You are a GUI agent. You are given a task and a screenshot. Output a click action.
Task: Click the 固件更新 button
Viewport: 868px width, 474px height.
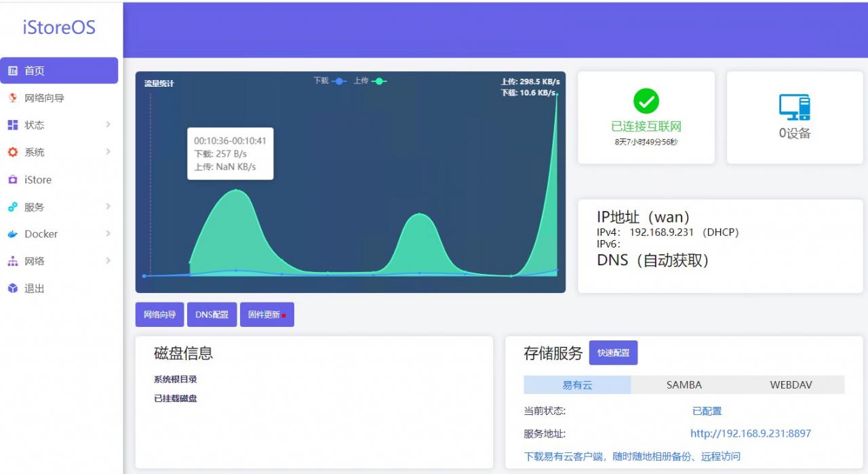267,315
